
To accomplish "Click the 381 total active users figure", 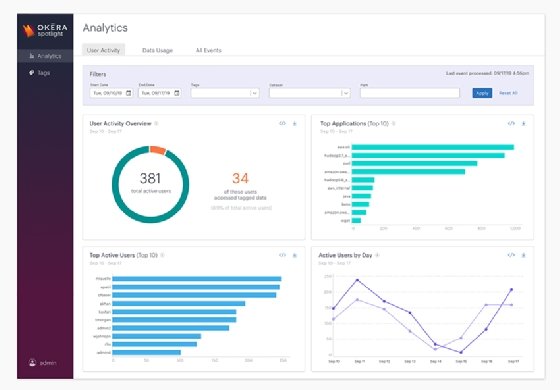I will 150,178.
